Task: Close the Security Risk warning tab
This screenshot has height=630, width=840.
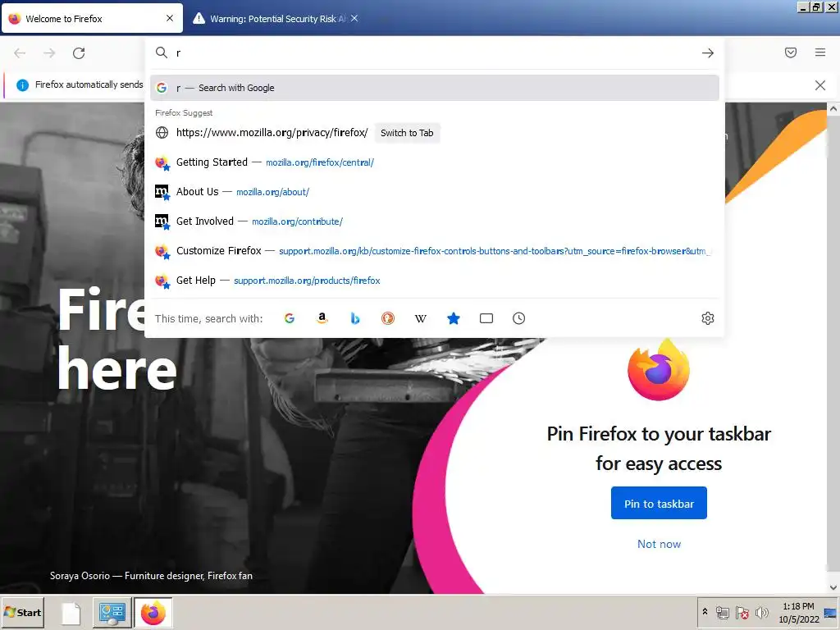Action: pos(354,18)
